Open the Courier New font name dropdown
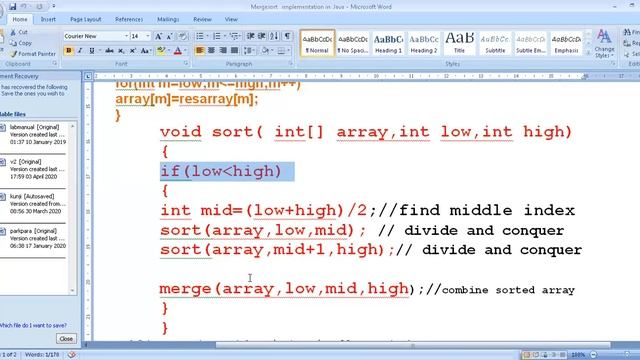 pyautogui.click(x=126, y=36)
